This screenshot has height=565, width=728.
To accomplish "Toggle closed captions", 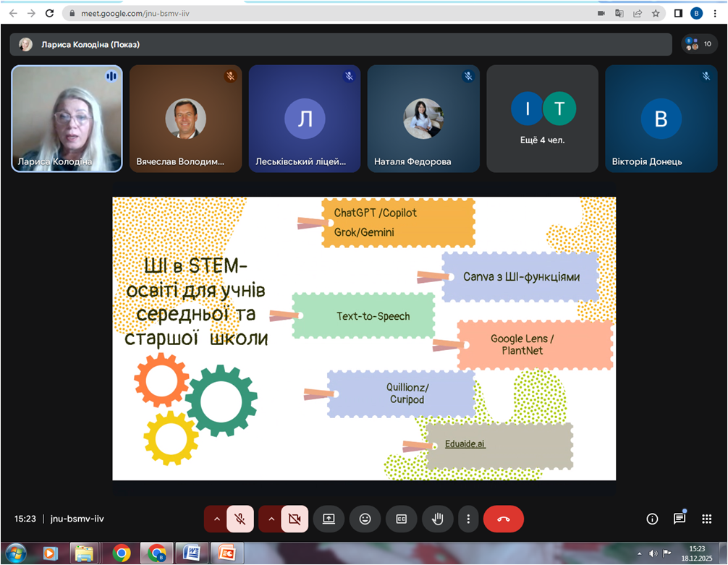I will (x=401, y=519).
